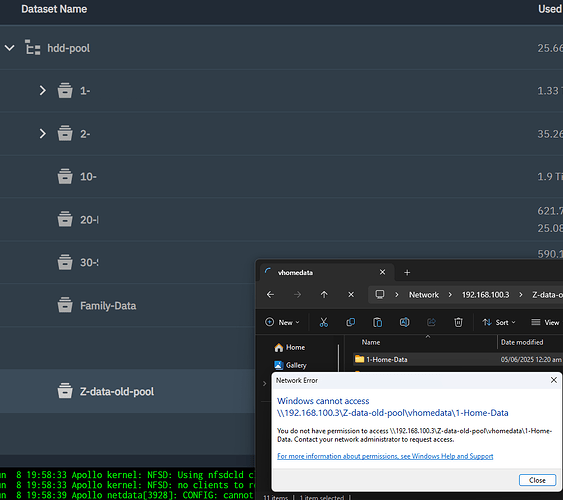Go back with the left arrow button

coord(270,295)
